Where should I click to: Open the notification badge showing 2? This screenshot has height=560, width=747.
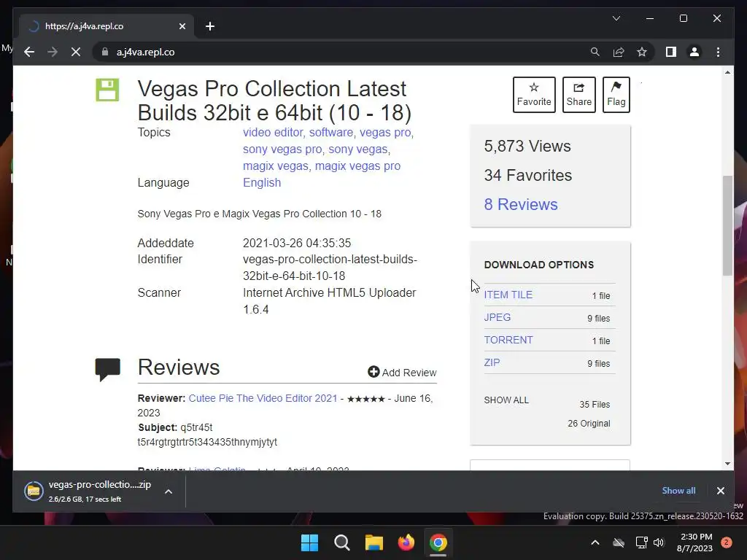tap(727, 542)
